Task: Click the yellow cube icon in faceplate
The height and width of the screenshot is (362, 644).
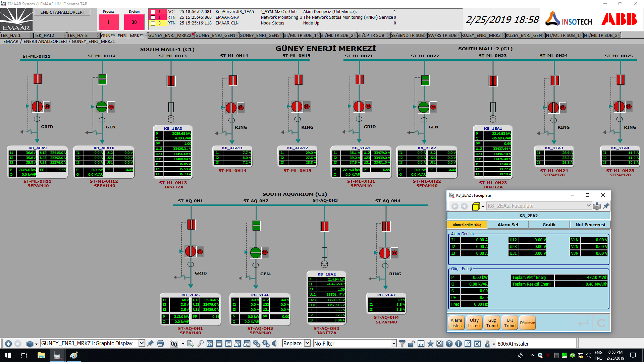Action: [476, 206]
